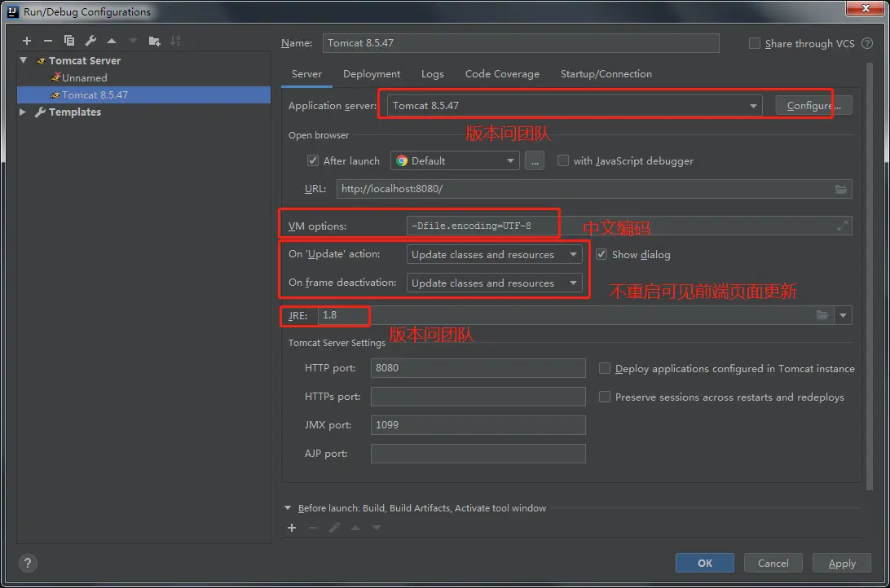Move before launch task down
890x588 pixels.
(377, 528)
